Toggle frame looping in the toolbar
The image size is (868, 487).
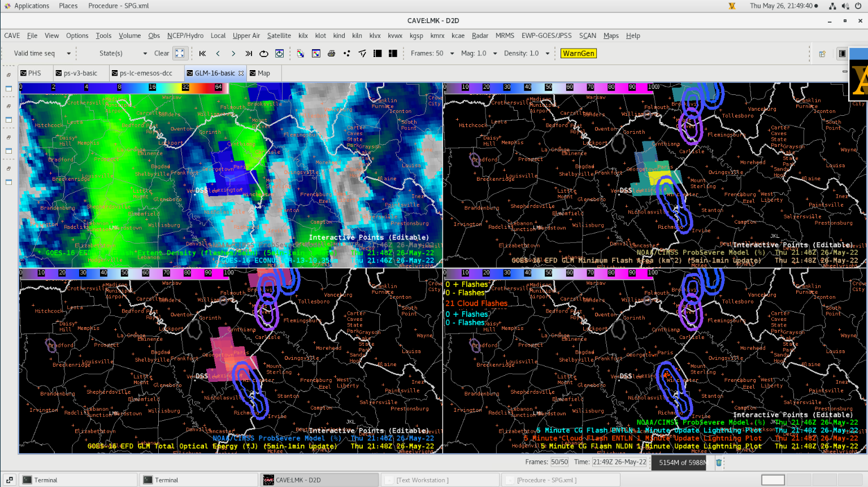(x=264, y=54)
